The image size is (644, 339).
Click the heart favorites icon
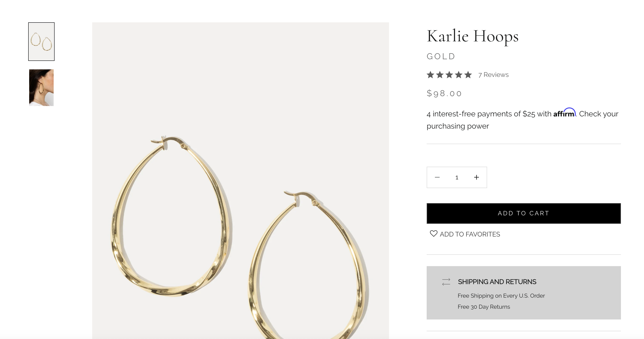[433, 234]
